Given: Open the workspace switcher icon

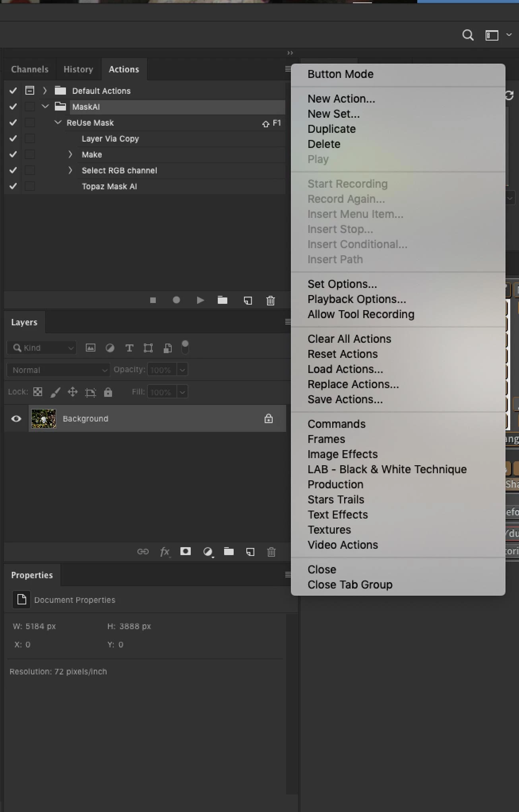Looking at the screenshot, I should 492,35.
